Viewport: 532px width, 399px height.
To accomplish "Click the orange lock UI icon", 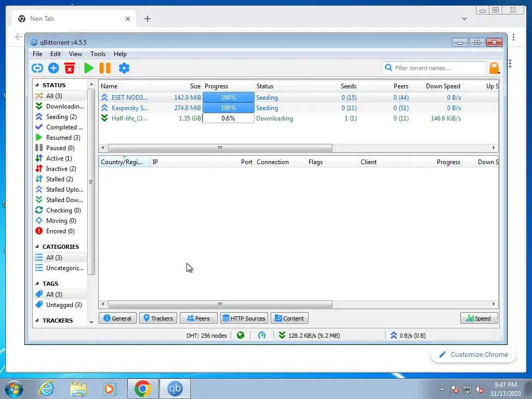I will pos(495,68).
